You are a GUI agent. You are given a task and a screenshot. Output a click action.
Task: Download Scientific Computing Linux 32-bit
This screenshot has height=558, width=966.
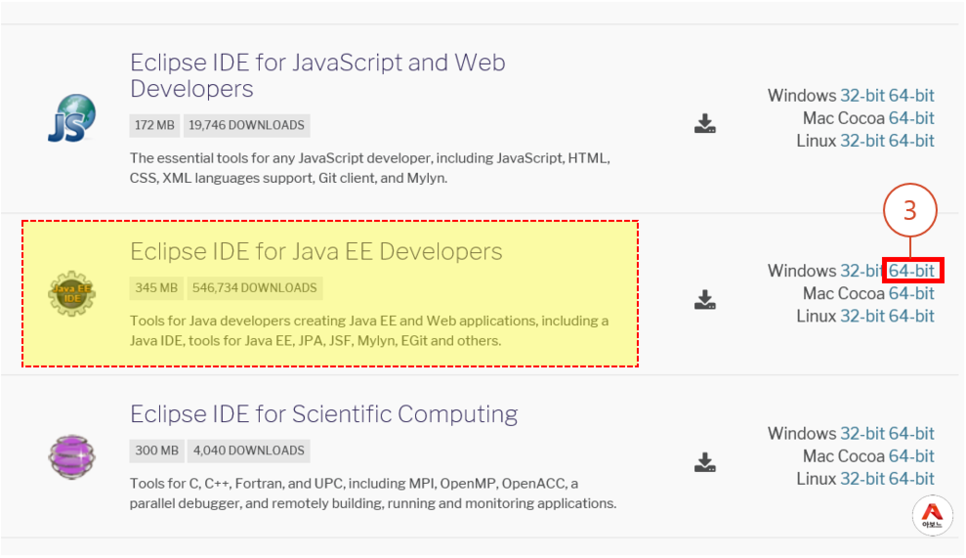pos(862,479)
